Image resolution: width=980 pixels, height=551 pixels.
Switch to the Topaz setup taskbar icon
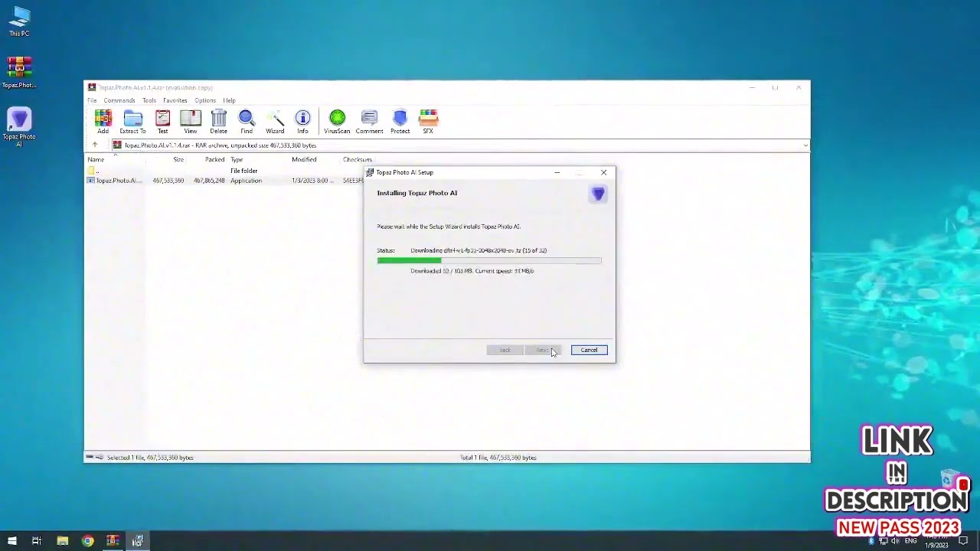pyautogui.click(x=138, y=541)
